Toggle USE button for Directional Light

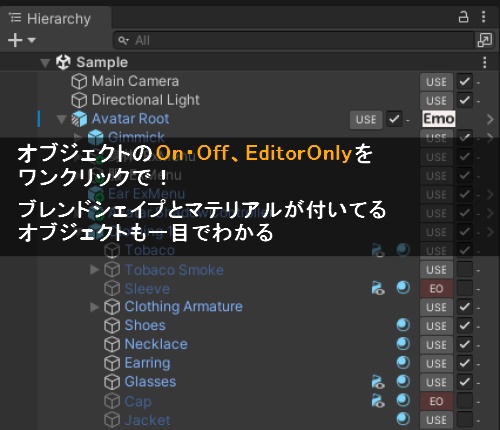click(436, 100)
